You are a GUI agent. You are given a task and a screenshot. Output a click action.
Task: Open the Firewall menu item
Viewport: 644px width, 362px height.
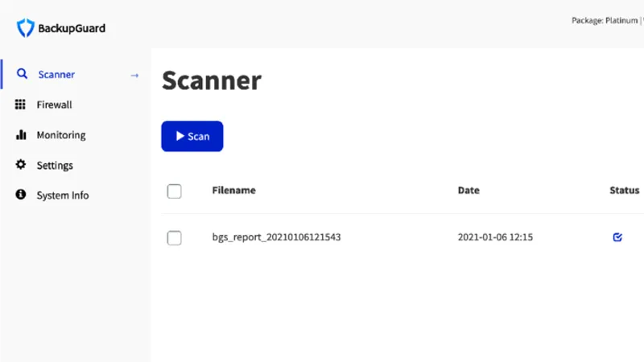pos(54,105)
